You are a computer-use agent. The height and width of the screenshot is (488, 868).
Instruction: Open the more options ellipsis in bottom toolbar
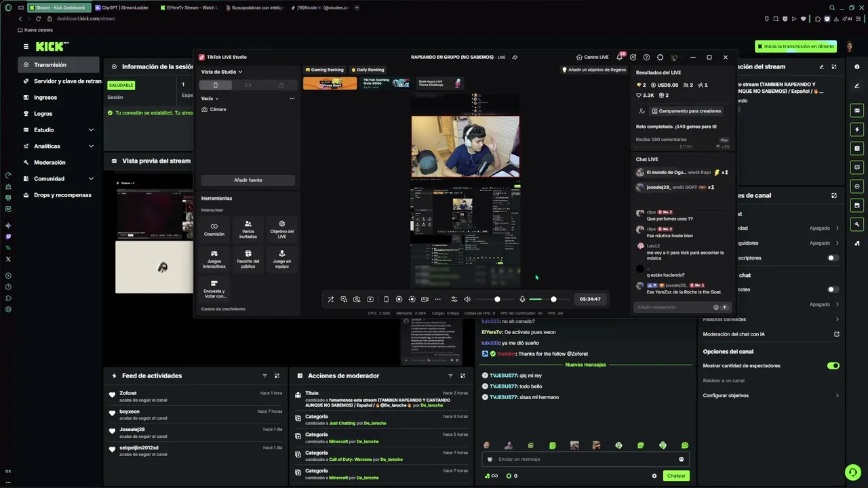[x=437, y=299]
